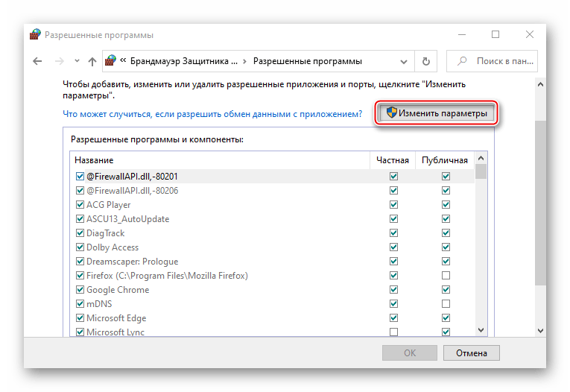The width and height of the screenshot is (570, 392).
Task: Click the grayed-out OK button
Action: pos(410,353)
